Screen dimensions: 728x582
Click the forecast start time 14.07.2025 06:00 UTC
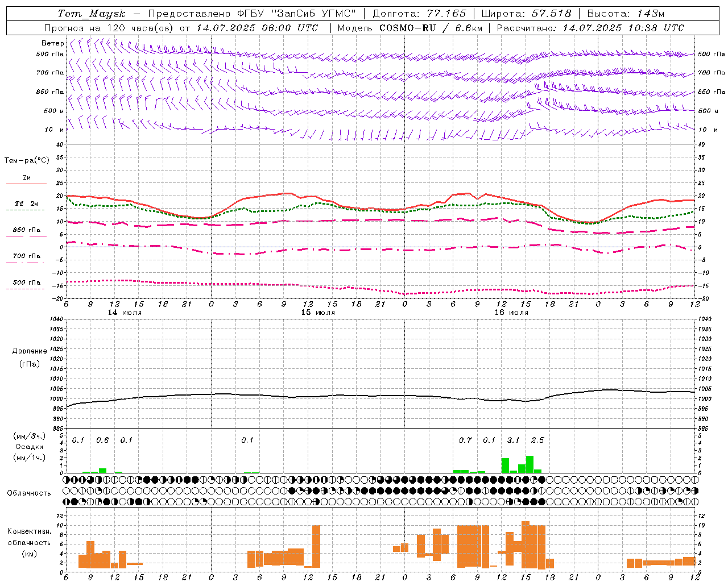(257, 28)
